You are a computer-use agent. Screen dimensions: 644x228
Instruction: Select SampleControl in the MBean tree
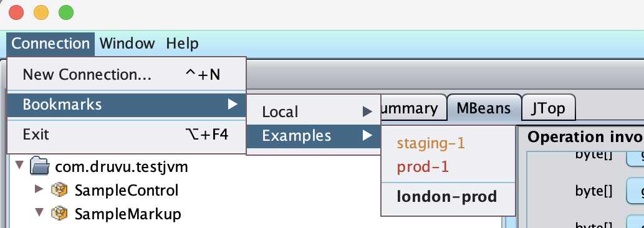(x=127, y=190)
